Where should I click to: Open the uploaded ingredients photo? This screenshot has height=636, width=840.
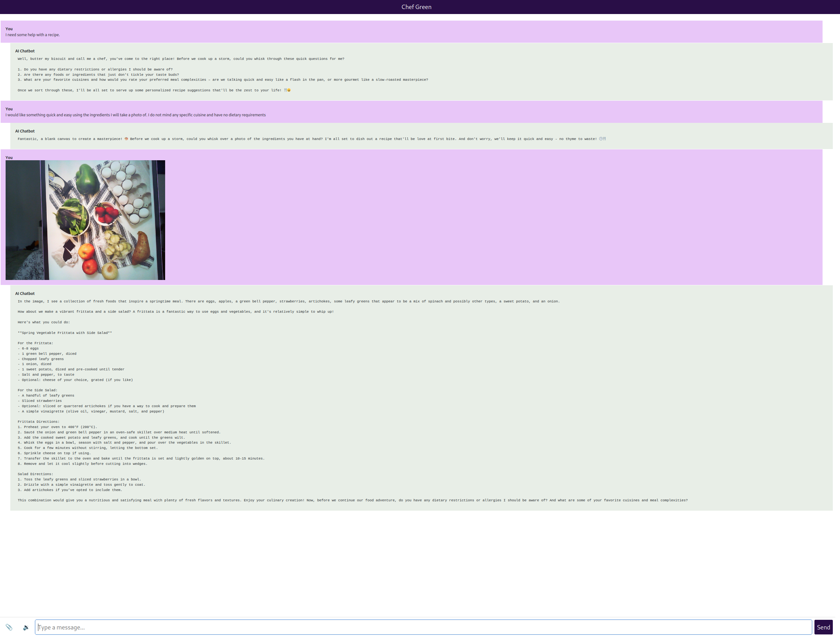pyautogui.click(x=85, y=220)
